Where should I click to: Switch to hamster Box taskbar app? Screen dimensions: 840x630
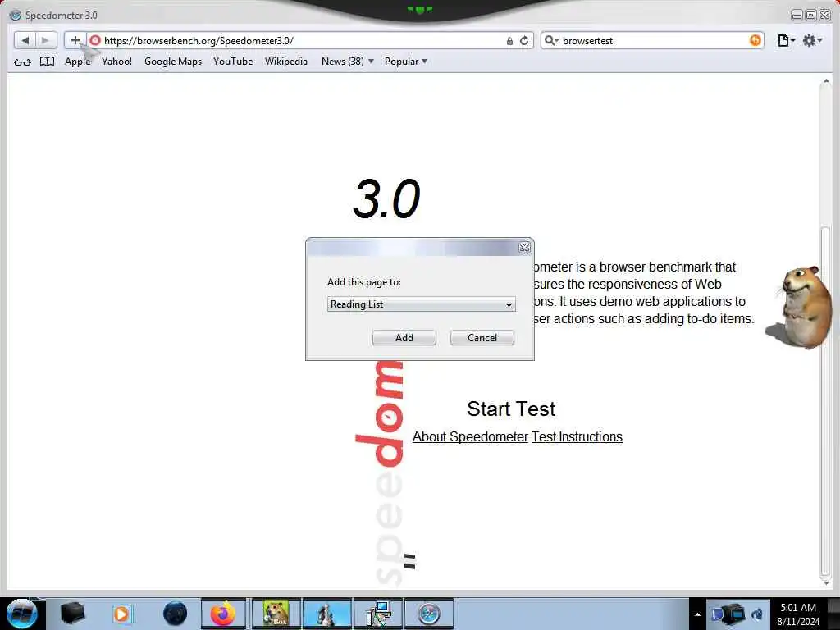tap(276, 614)
